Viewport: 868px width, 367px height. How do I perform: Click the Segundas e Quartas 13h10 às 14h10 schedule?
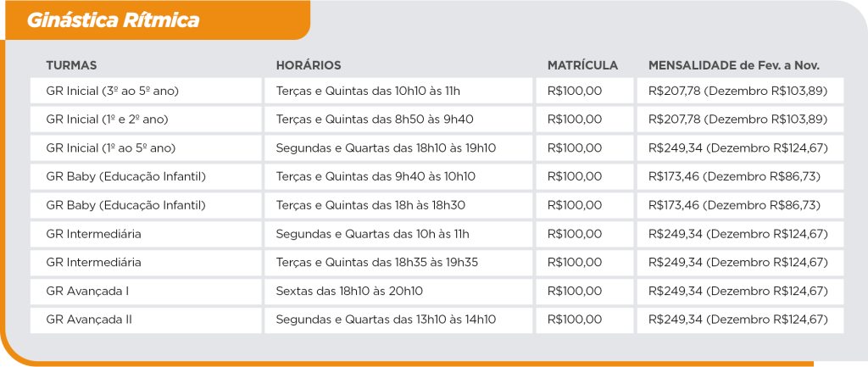click(386, 320)
